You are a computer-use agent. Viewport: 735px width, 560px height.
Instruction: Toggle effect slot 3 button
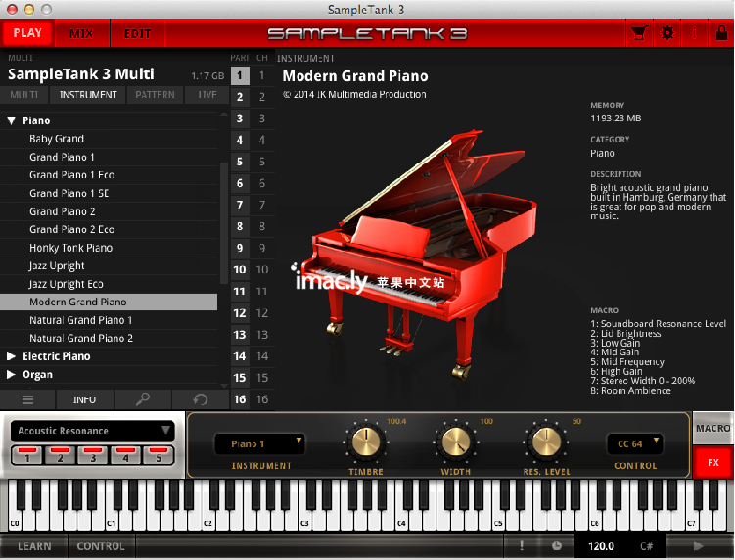93,454
